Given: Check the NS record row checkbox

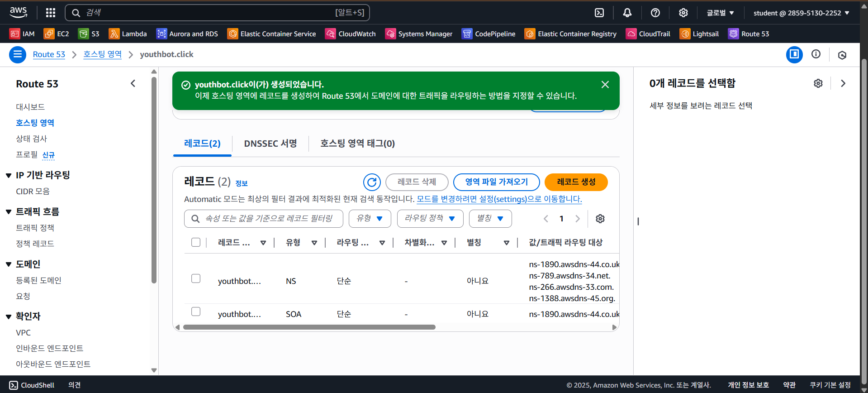Looking at the screenshot, I should click(x=196, y=278).
